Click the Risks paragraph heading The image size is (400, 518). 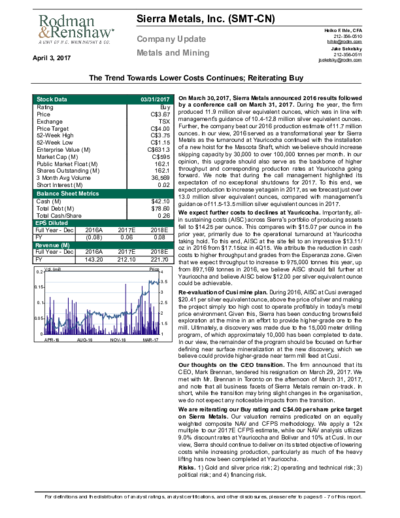click(x=186, y=468)
